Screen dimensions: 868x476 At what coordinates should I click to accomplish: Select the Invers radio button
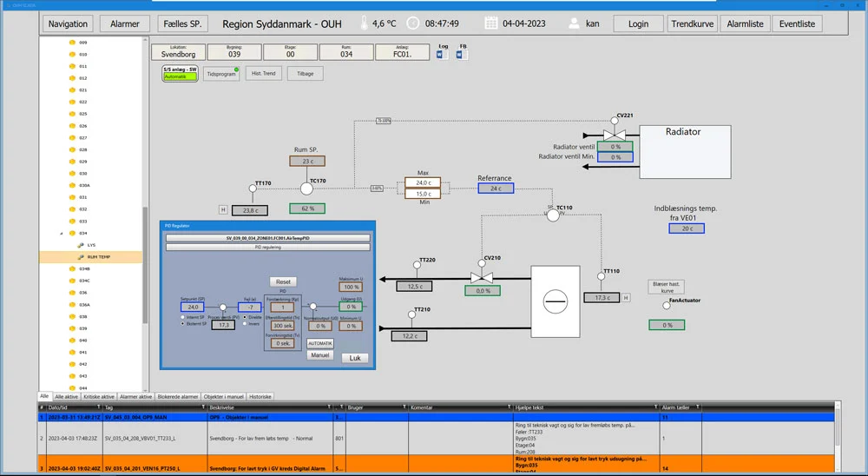[246, 323]
